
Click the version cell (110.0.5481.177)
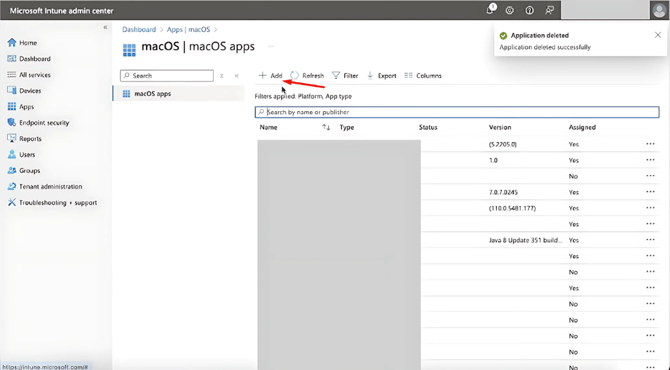[x=512, y=208]
